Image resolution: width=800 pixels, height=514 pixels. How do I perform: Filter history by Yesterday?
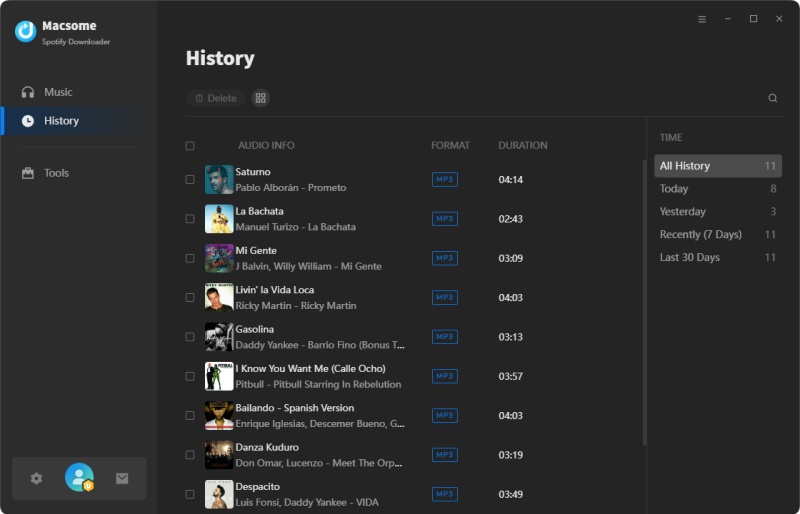718,212
